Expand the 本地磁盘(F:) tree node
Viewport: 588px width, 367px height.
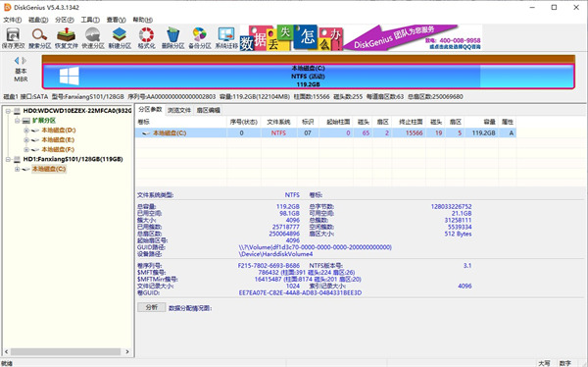point(26,149)
